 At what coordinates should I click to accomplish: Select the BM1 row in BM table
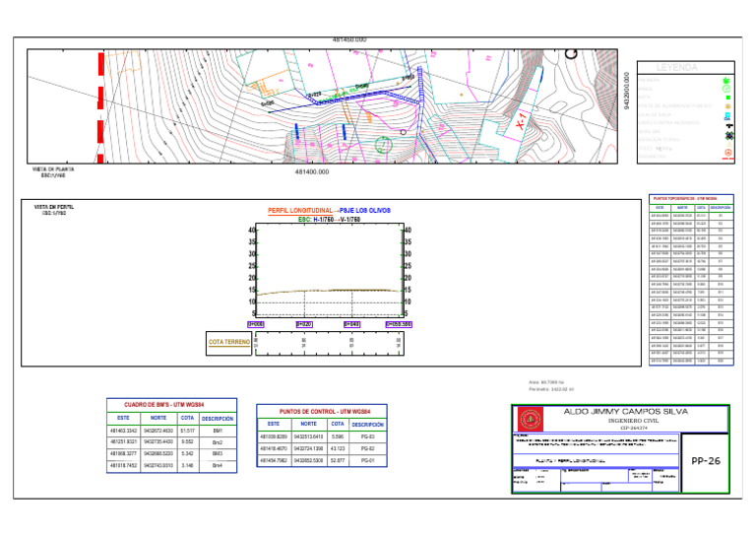pos(170,431)
